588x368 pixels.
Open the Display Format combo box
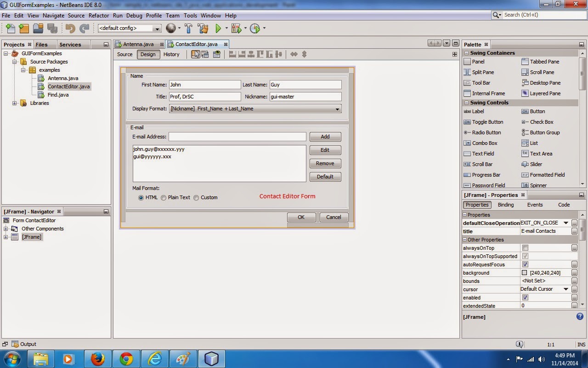pos(338,109)
